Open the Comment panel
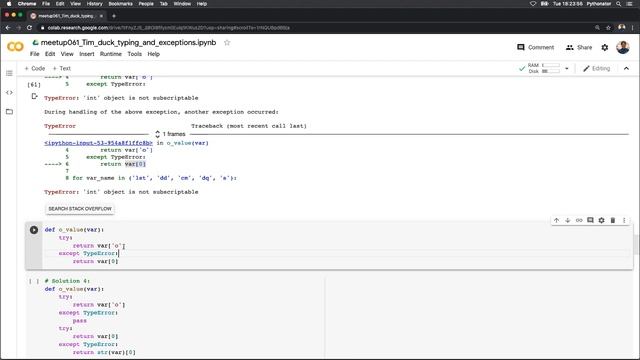The width and height of the screenshot is (640, 360). (536, 47)
